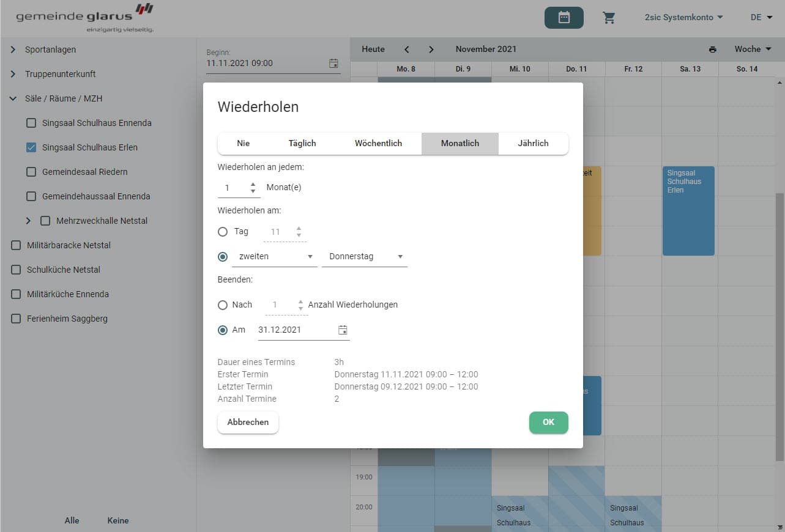Increase the Monat(e) interval stepper

pyautogui.click(x=253, y=184)
